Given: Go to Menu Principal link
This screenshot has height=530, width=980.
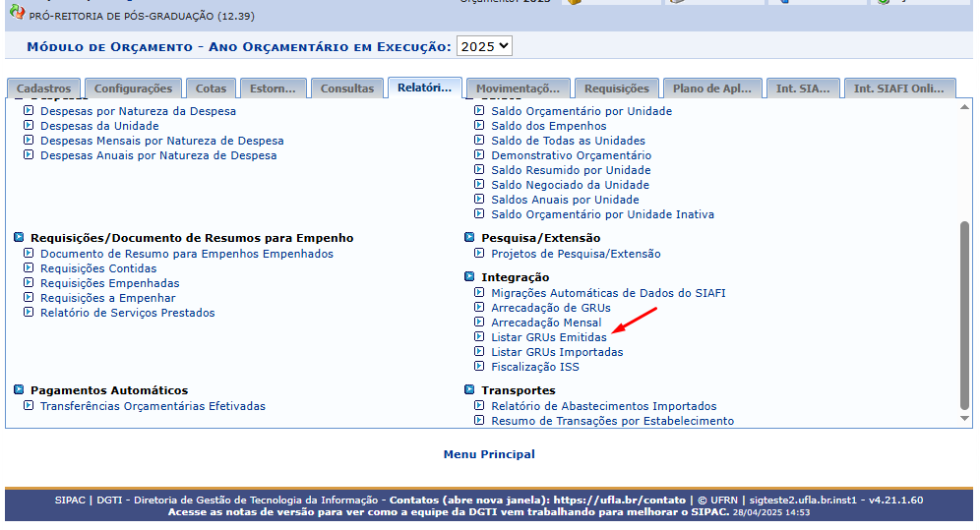Looking at the screenshot, I should point(489,454).
